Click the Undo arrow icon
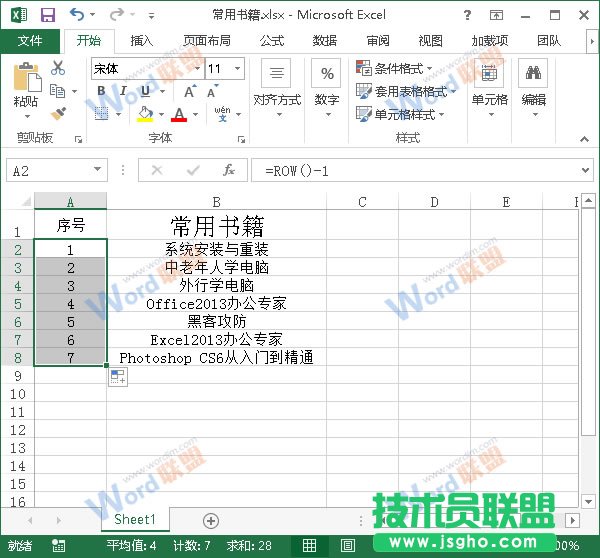The image size is (600, 558). pyautogui.click(x=77, y=15)
